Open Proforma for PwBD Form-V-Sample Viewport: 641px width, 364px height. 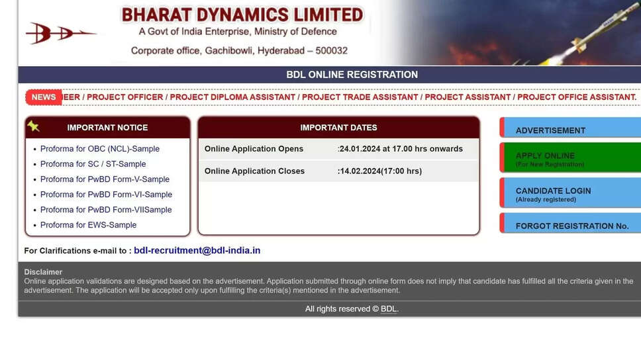click(105, 179)
